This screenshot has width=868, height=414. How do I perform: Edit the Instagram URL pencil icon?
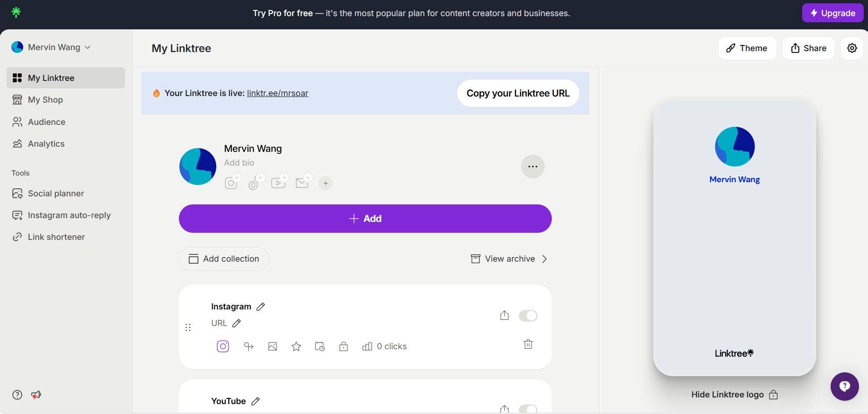237,323
